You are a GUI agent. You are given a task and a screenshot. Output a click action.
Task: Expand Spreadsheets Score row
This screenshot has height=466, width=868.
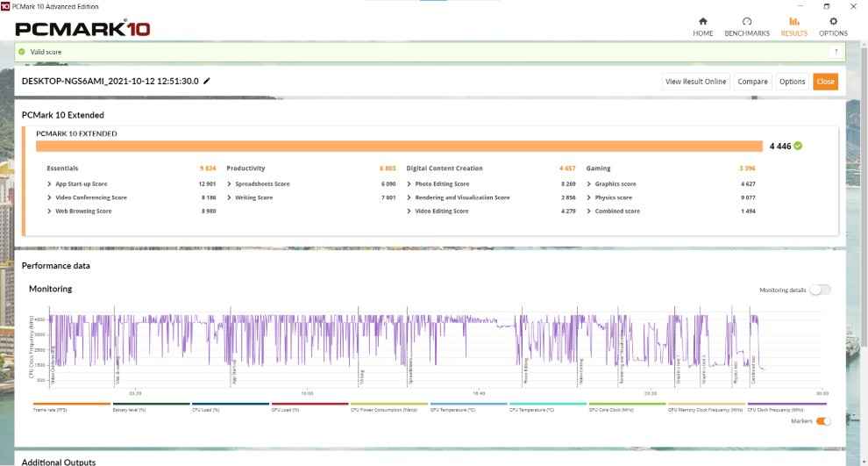(x=229, y=183)
